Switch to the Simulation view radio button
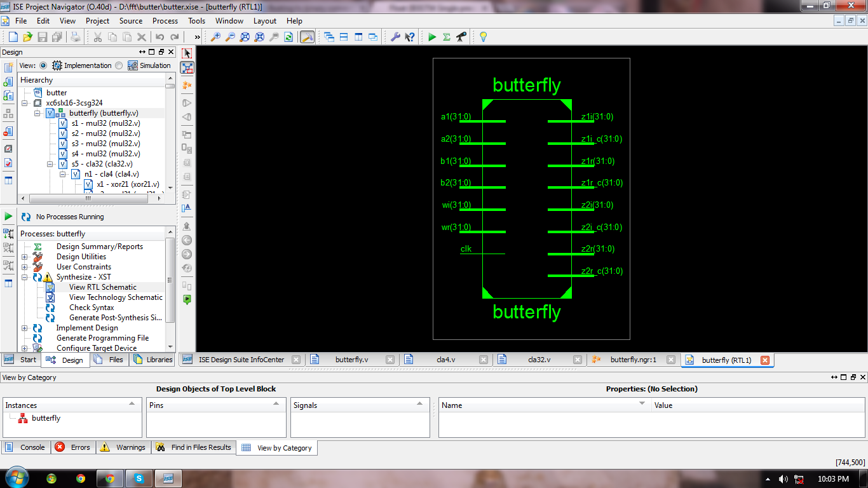This screenshot has width=868, height=488. pos(119,65)
